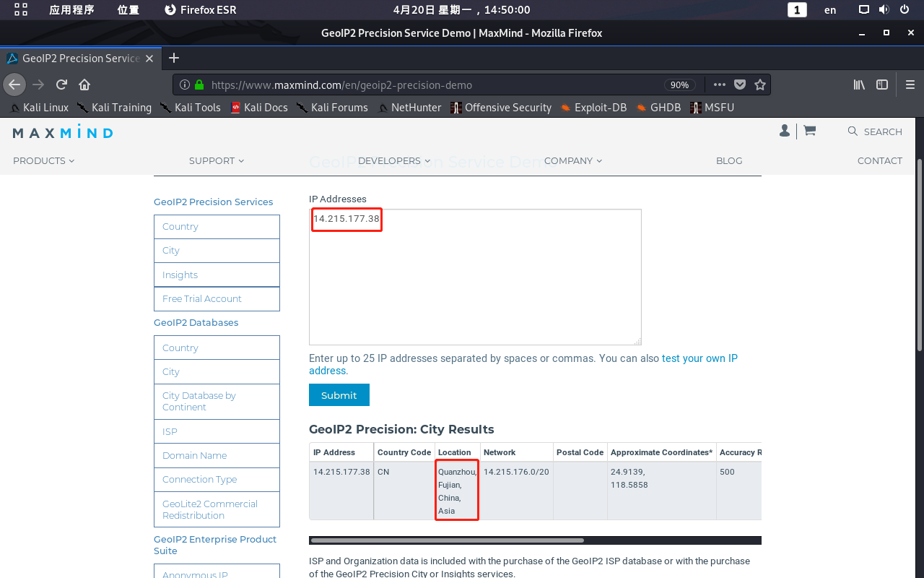Expand the COMPANY dropdown menu

click(x=573, y=160)
